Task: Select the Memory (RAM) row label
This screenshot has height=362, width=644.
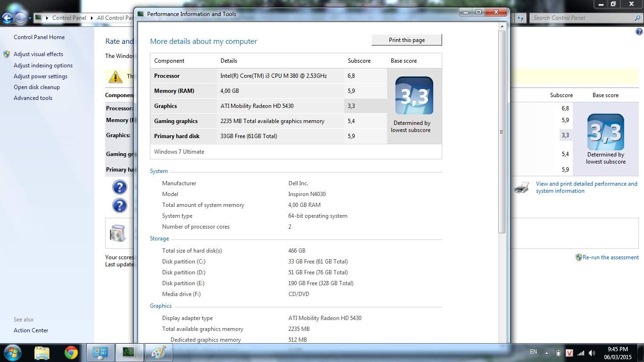Action: pyautogui.click(x=174, y=91)
